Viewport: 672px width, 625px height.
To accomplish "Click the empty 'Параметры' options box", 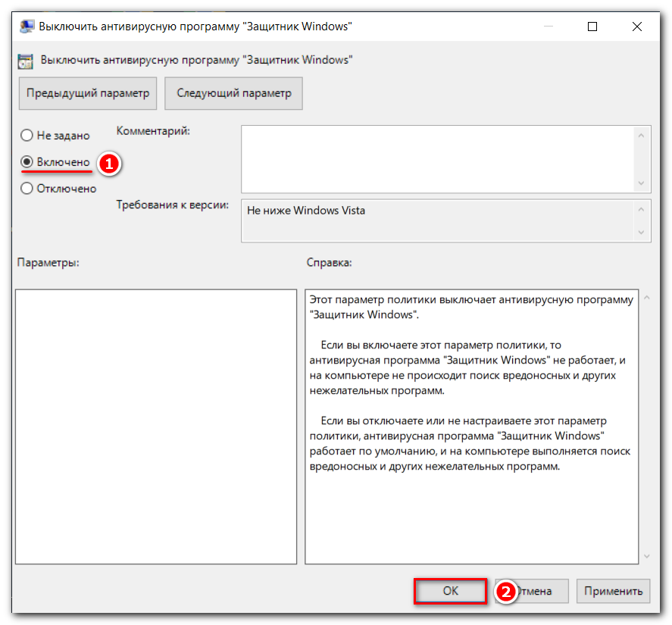I will [x=156, y=427].
